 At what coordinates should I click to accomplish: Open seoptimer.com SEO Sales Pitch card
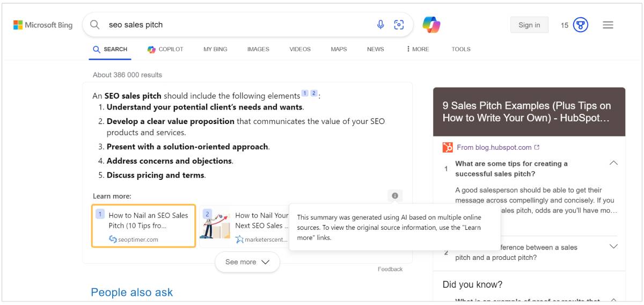143,226
